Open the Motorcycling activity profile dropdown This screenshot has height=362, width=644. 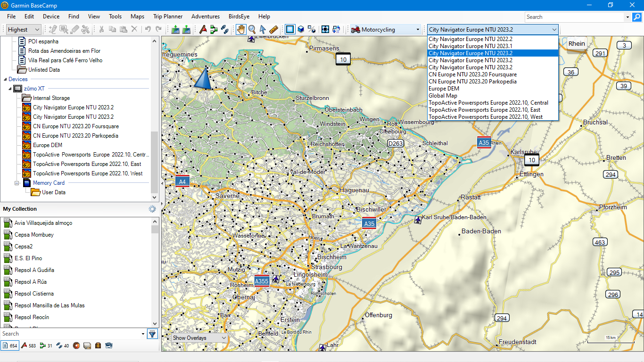coord(385,30)
